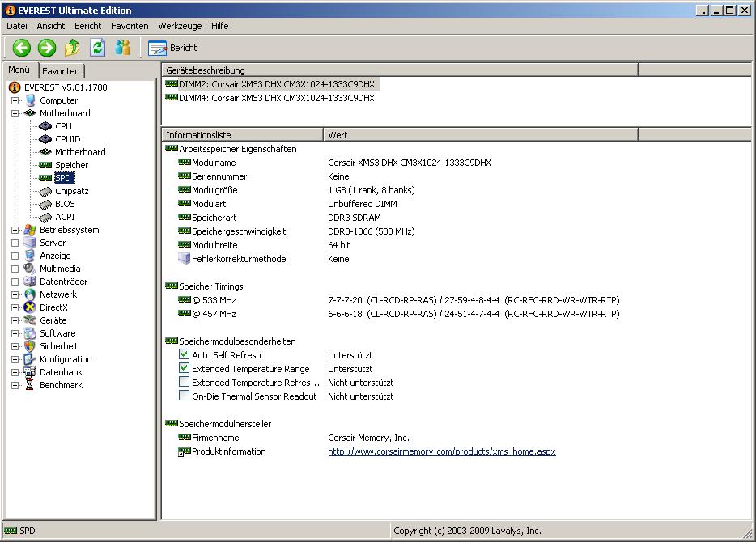Collapse the Motherboard tree node

pyautogui.click(x=15, y=114)
